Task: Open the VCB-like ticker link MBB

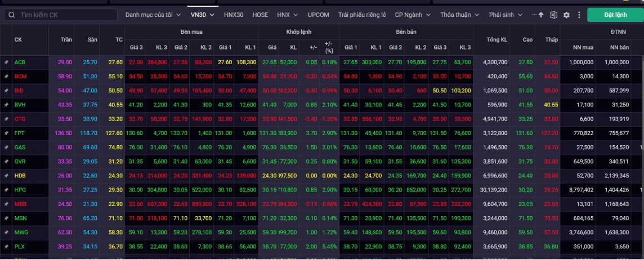Action: click(x=20, y=204)
